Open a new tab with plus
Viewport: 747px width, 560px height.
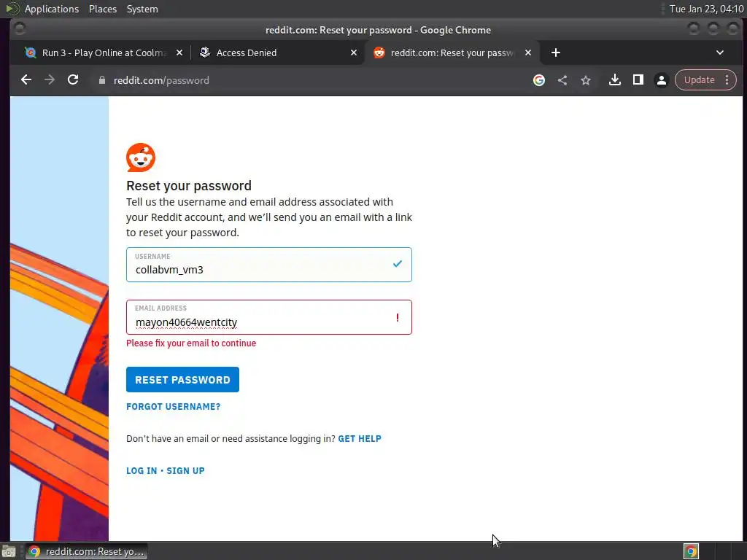pos(555,52)
